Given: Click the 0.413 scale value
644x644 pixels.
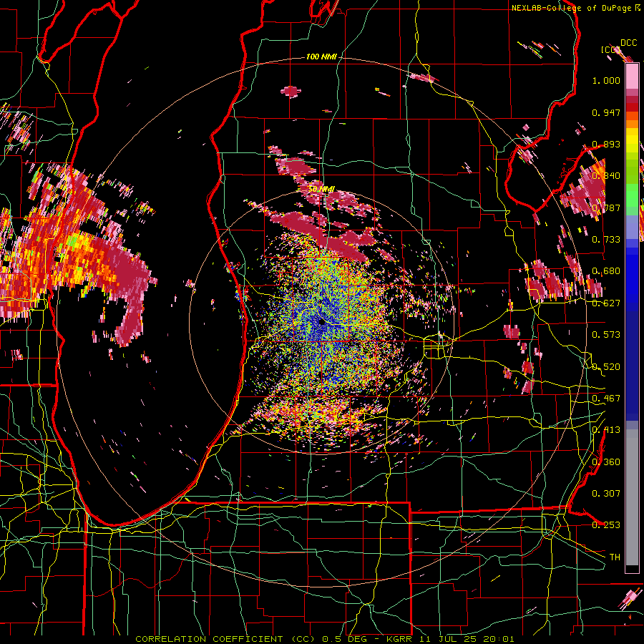Looking at the screenshot, I should pos(606,430).
